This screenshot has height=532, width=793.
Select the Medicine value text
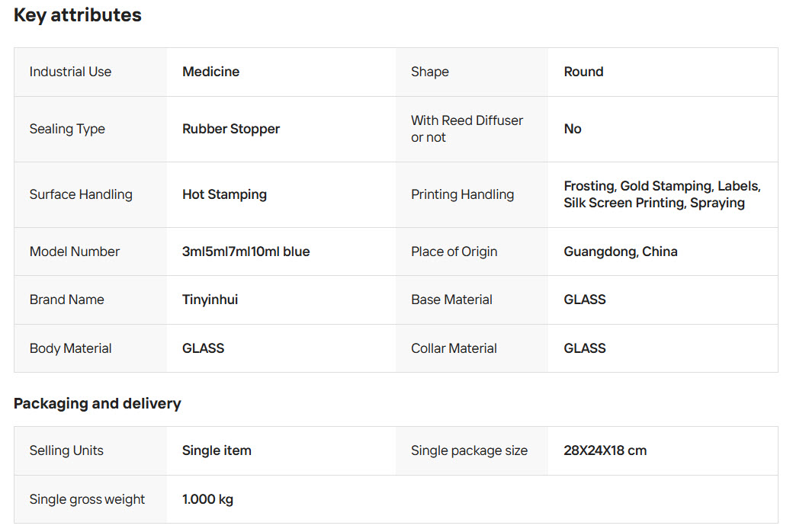pos(210,72)
